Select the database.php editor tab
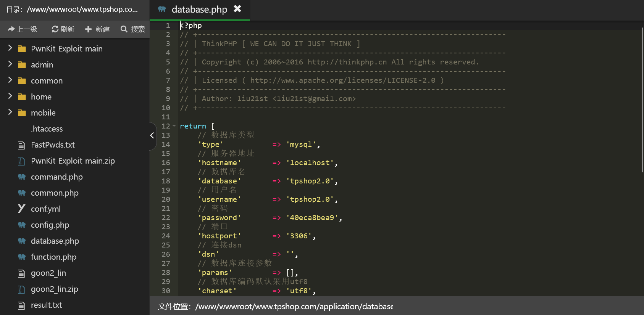Viewport: 644px width, 315px height. click(x=199, y=10)
